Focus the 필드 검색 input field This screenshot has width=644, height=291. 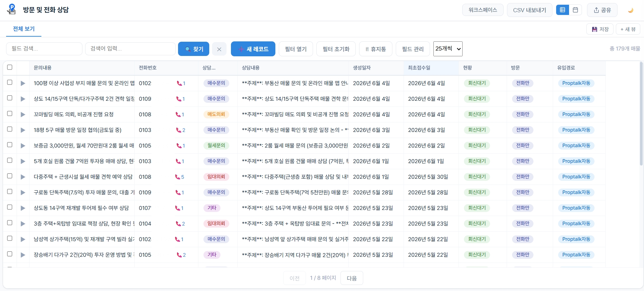coord(44,48)
